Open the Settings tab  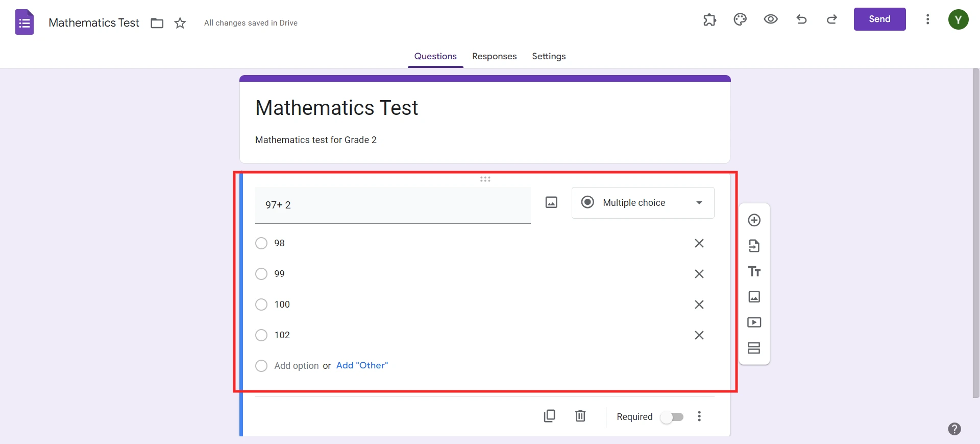click(x=548, y=56)
